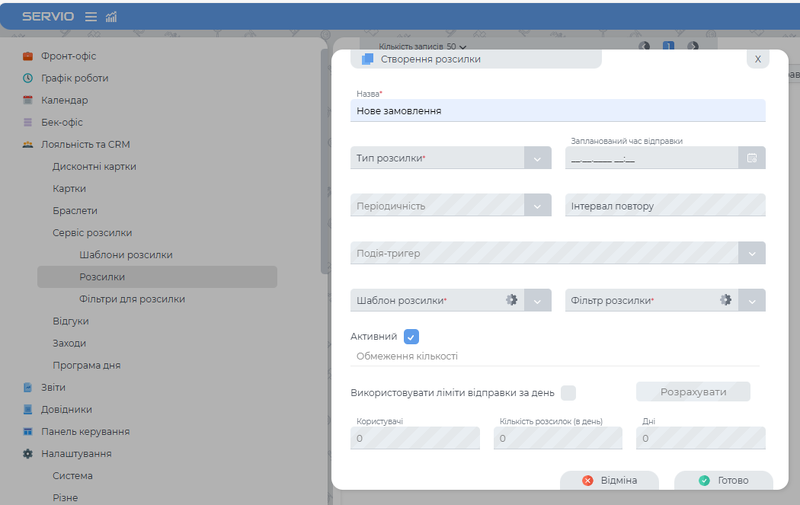Click the Назва input field
Viewport: 800px width, 505px height.
[x=558, y=111]
